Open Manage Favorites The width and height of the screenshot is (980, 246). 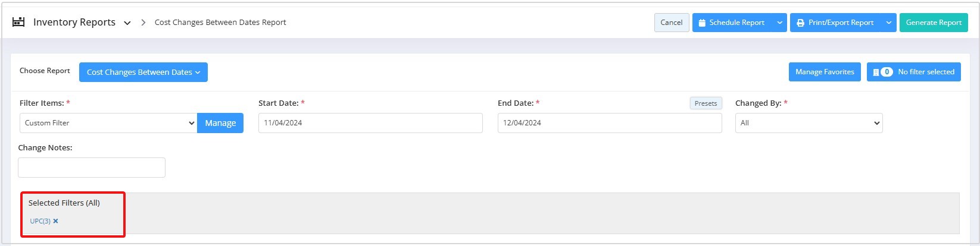[x=825, y=72]
